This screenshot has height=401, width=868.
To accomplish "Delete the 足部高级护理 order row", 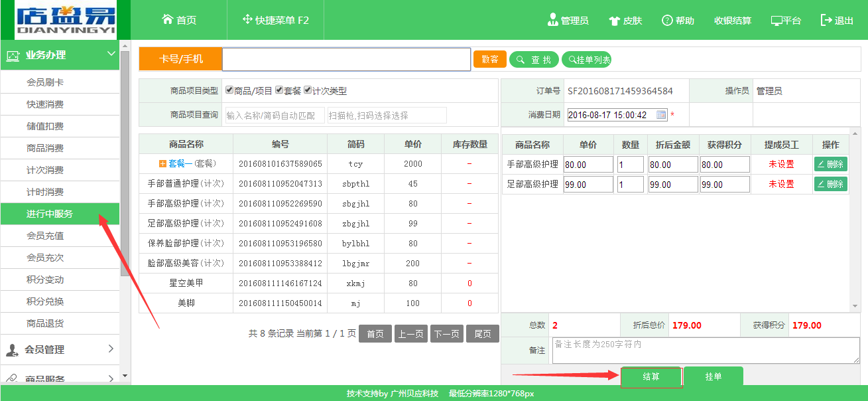I will [831, 184].
